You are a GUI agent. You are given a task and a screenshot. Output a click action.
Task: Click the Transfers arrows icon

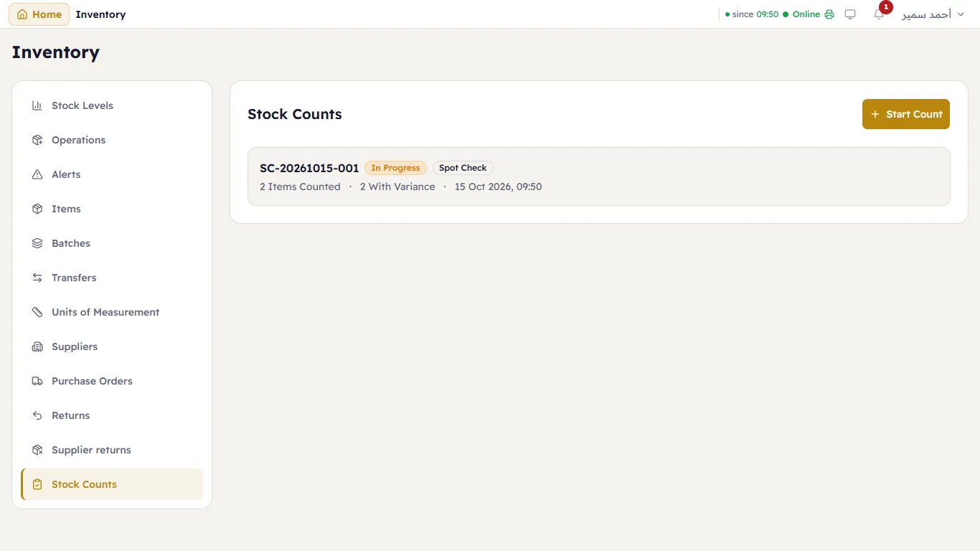pos(37,278)
